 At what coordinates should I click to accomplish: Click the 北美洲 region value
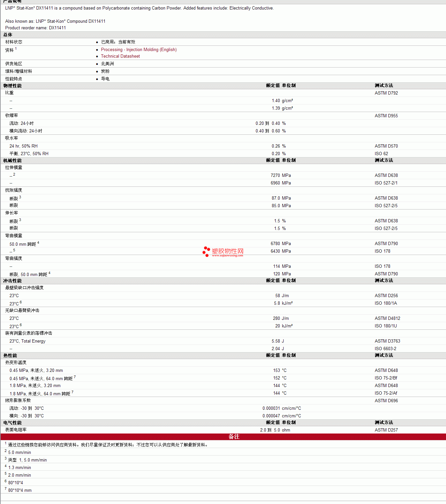pyautogui.click(x=107, y=64)
